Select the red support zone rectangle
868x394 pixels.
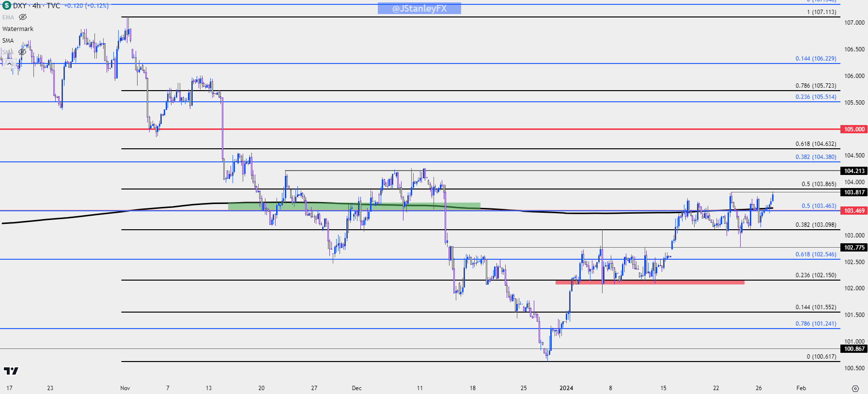point(650,282)
